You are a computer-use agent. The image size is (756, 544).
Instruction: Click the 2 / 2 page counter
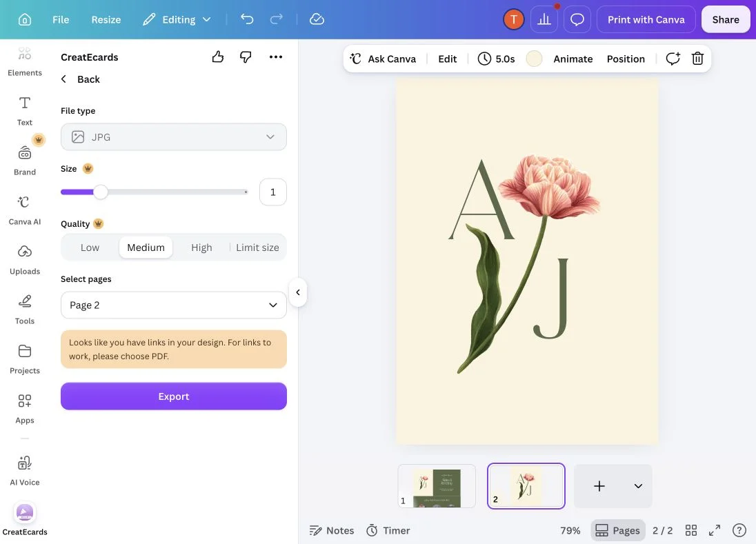click(662, 530)
